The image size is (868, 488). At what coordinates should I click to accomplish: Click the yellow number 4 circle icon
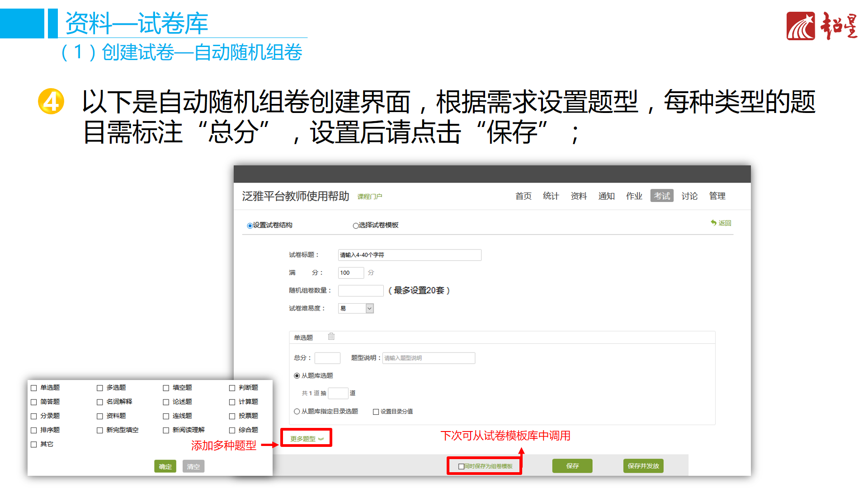(51, 101)
